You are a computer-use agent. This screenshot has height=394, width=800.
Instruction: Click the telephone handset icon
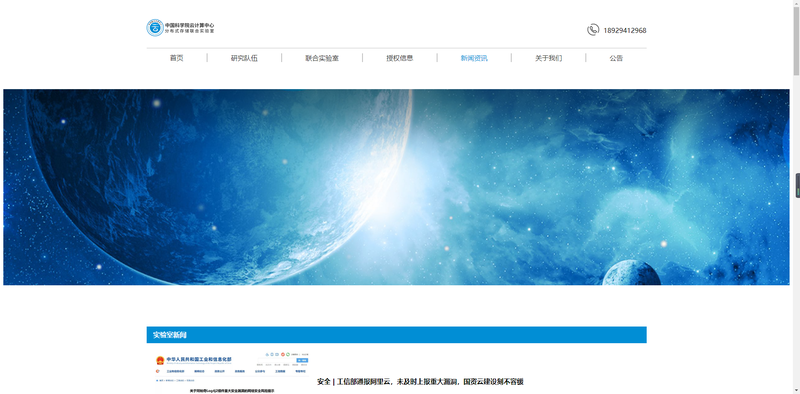click(592, 30)
